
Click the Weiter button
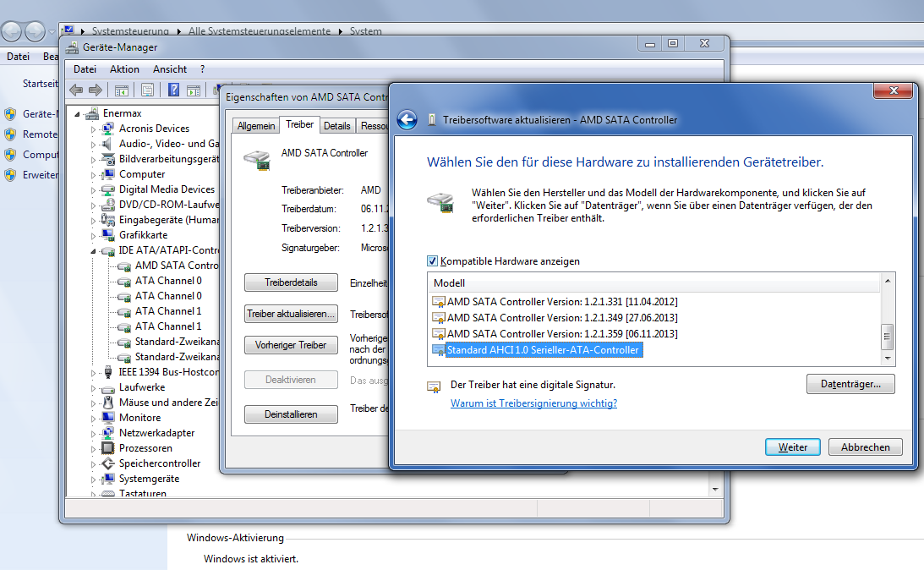coord(793,447)
